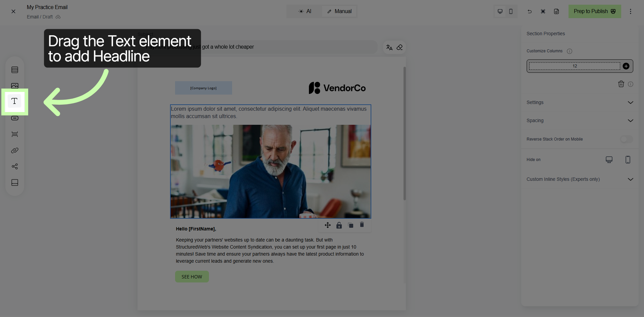Toggle Reverse Stack Order on Mobile
Viewport: 644px width, 317px height.
tap(626, 139)
